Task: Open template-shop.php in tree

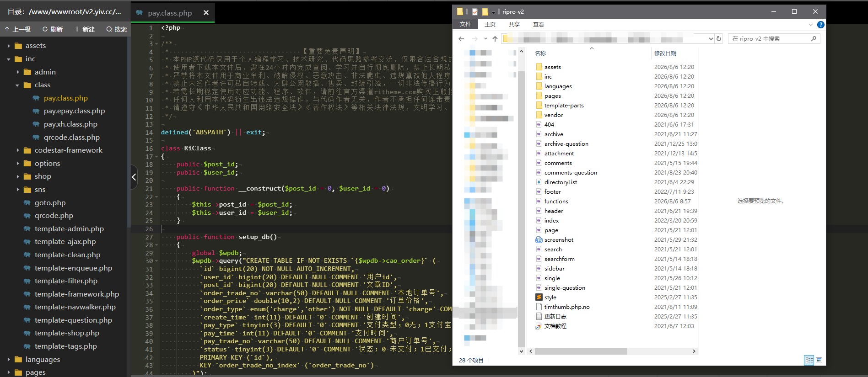Action: [x=67, y=333]
